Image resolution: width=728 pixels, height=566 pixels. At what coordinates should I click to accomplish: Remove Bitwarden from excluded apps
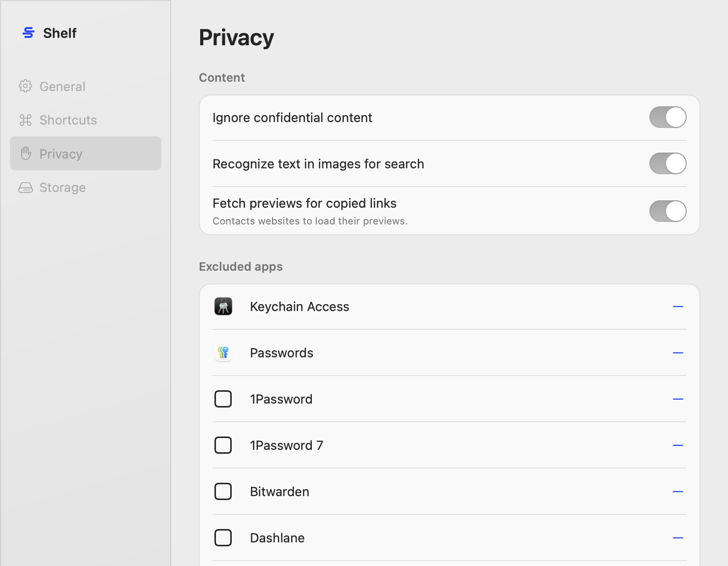pos(678,492)
